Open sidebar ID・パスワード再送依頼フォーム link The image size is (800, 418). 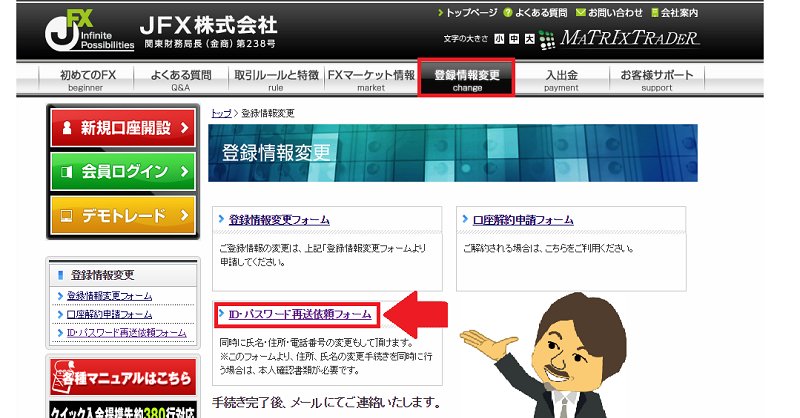pyautogui.click(x=127, y=333)
